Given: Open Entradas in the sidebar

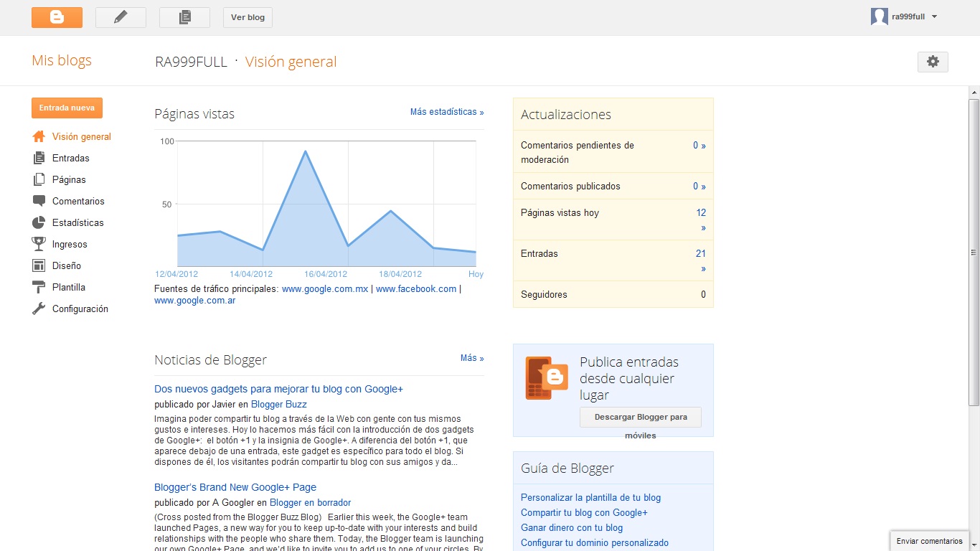Looking at the screenshot, I should 71,158.
